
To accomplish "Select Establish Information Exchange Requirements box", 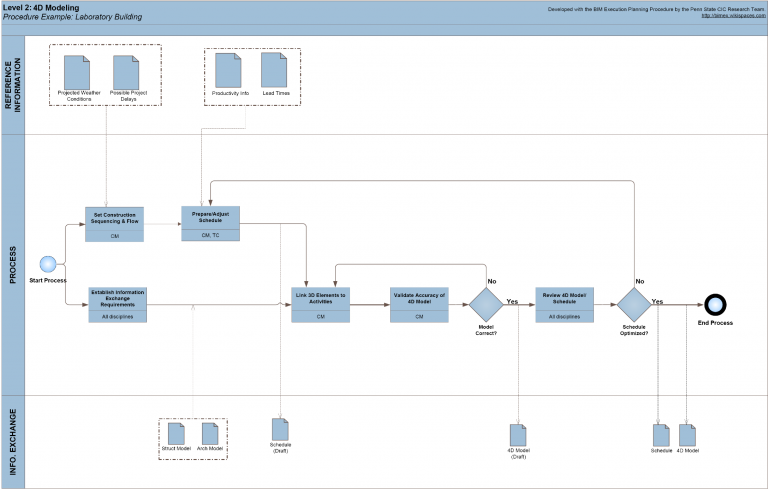I will click(118, 304).
